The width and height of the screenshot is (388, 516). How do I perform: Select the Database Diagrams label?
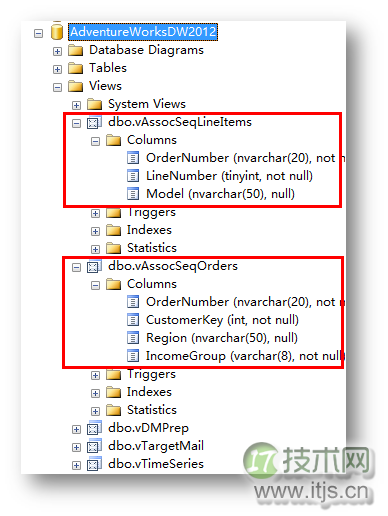pyautogui.click(x=146, y=50)
